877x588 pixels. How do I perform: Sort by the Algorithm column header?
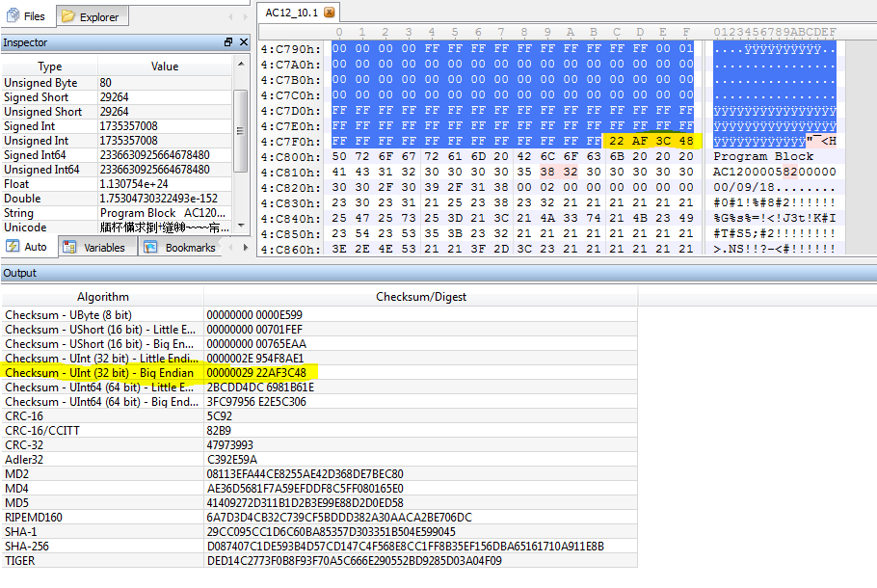[102, 297]
